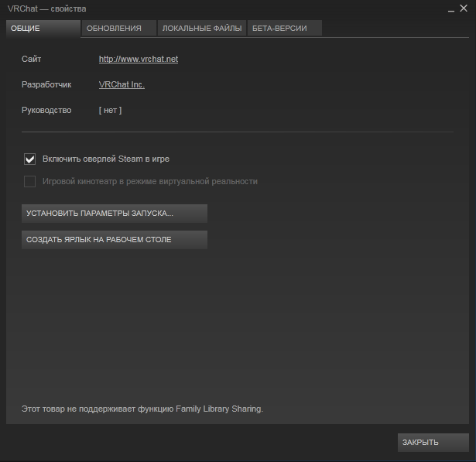Toggle the VR game theater checkbox
The height and width of the screenshot is (462, 476).
29,182
